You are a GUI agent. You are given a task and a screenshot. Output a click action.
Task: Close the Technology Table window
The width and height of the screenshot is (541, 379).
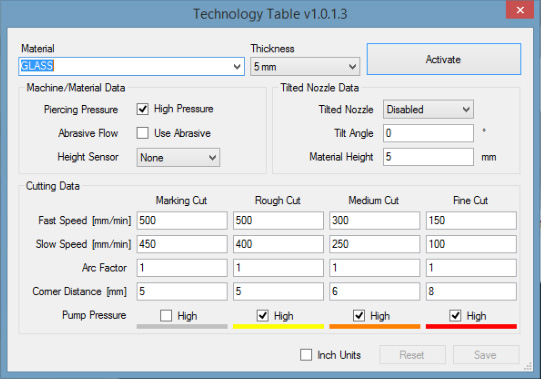pyautogui.click(x=520, y=10)
